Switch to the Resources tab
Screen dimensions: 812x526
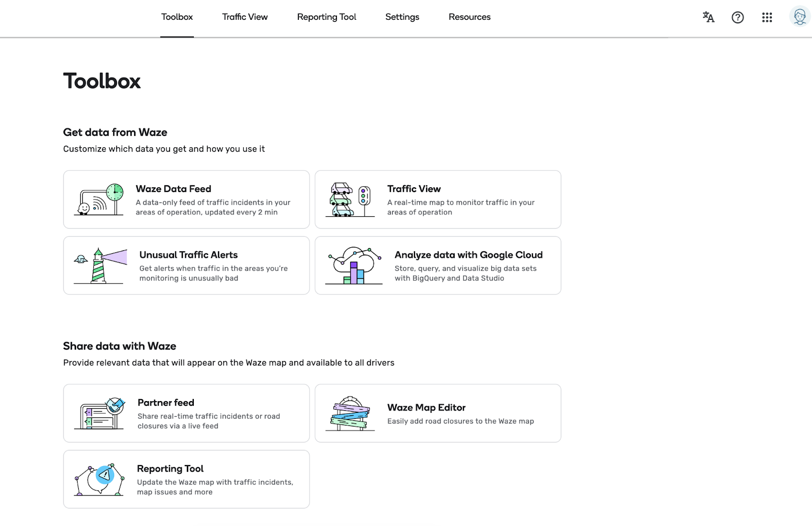469,17
